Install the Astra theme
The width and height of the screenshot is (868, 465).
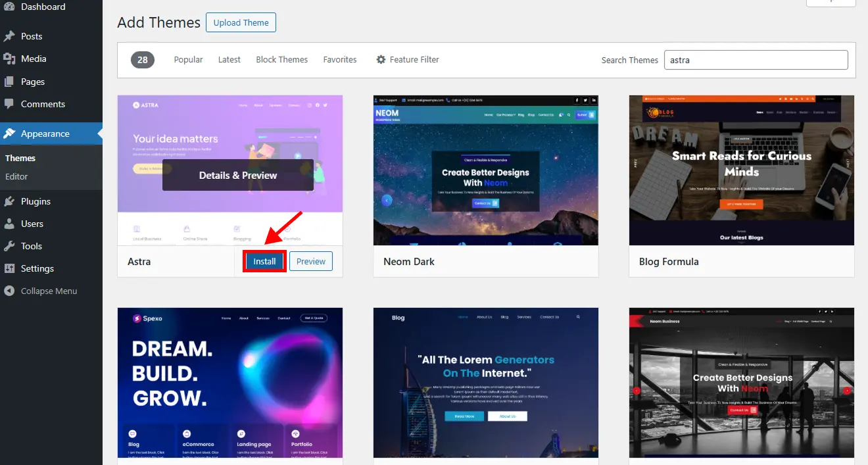264,261
